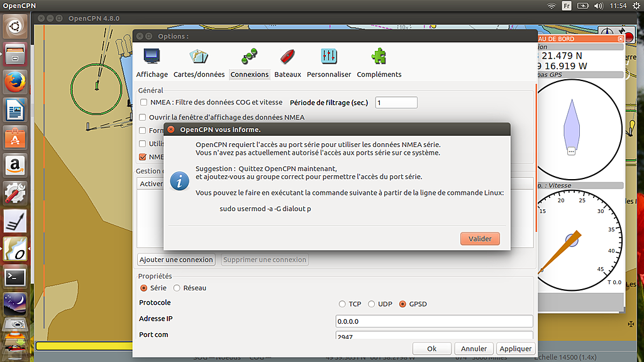
Task: Open the Stellarium night sky launcher icon
Action: pos(15,305)
